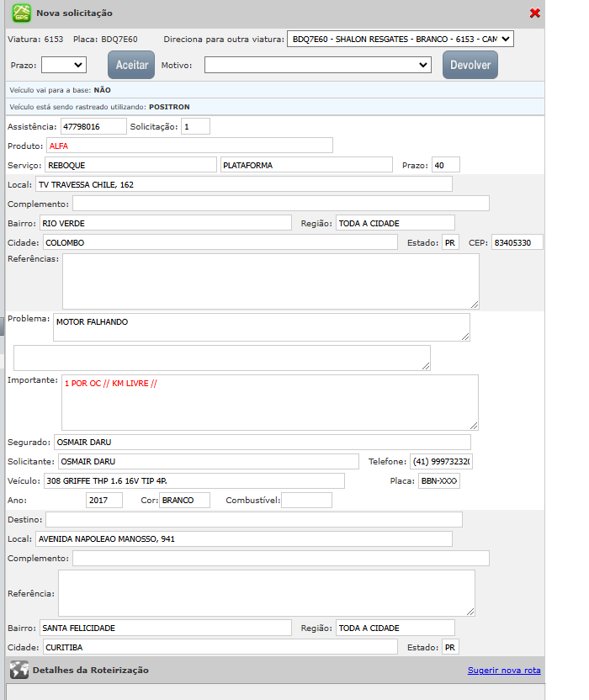
Task: Click the Cor field BRANCO
Action: 184,500
